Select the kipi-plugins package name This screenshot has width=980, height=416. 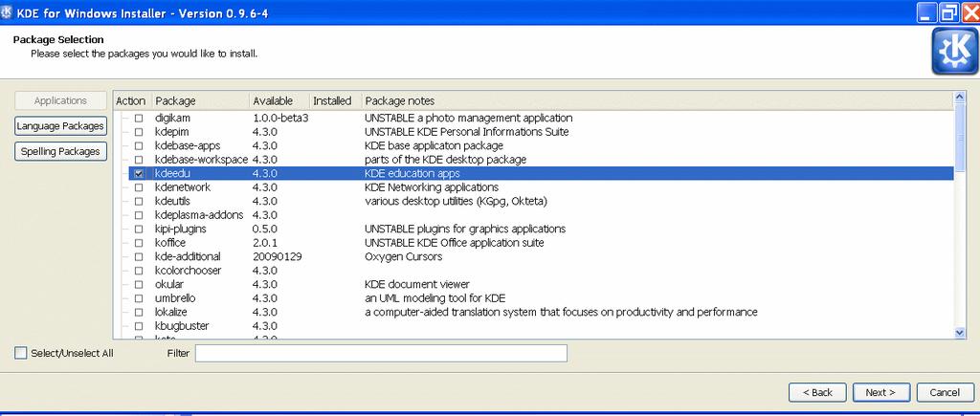(181, 230)
